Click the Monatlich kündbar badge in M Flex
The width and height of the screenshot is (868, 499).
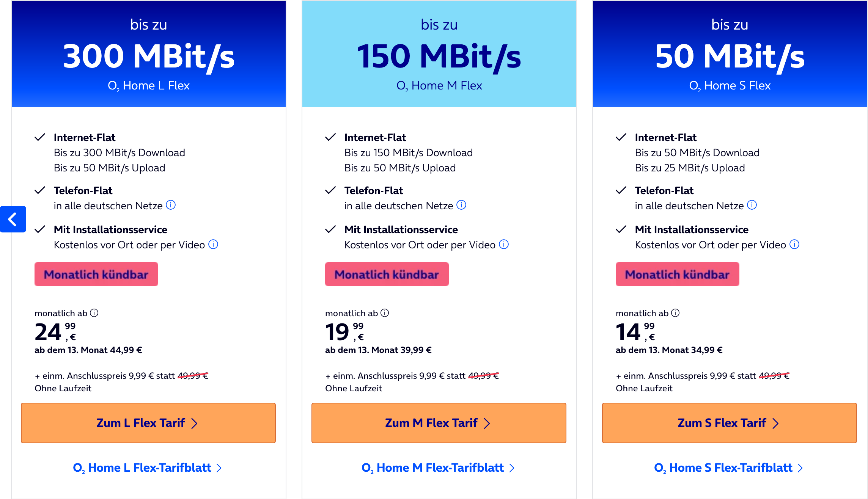pyautogui.click(x=387, y=274)
